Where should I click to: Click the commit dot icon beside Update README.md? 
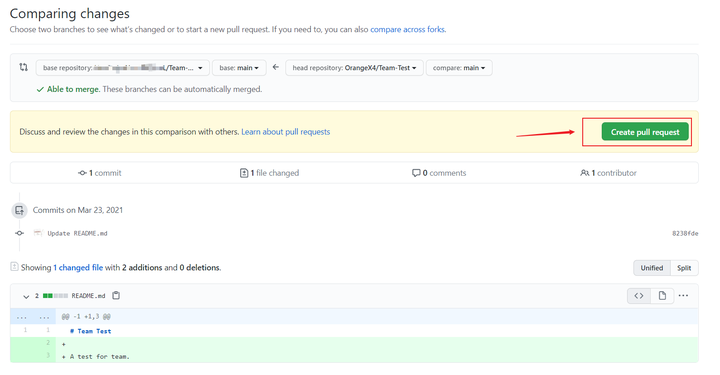[19, 233]
